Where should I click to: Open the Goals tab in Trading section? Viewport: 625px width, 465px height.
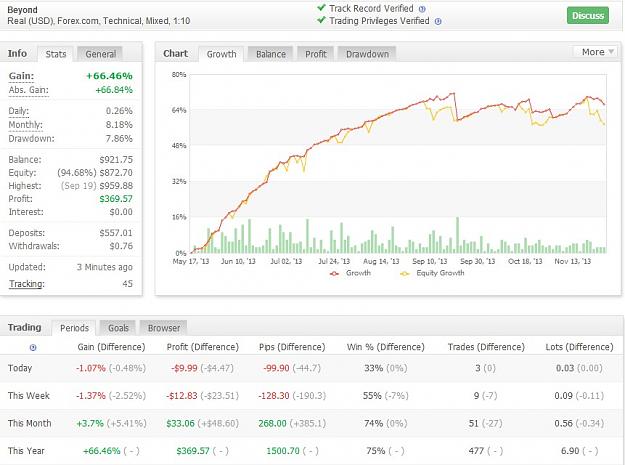tap(118, 328)
